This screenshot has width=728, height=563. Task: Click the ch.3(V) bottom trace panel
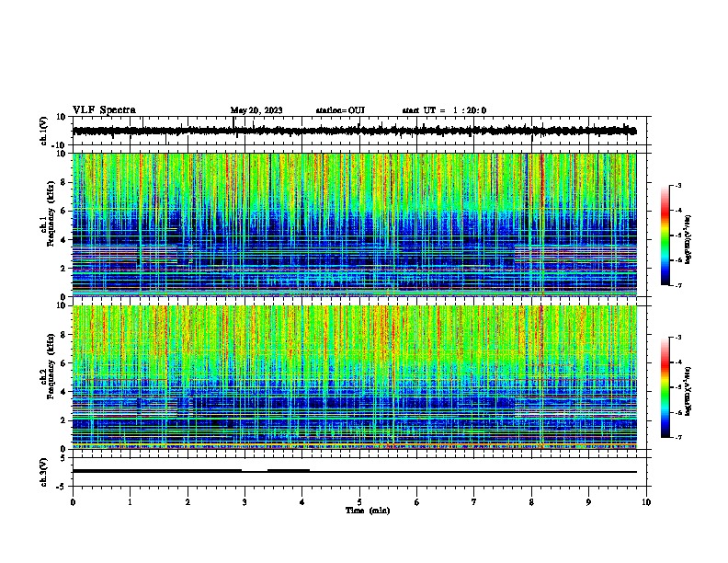click(359, 472)
